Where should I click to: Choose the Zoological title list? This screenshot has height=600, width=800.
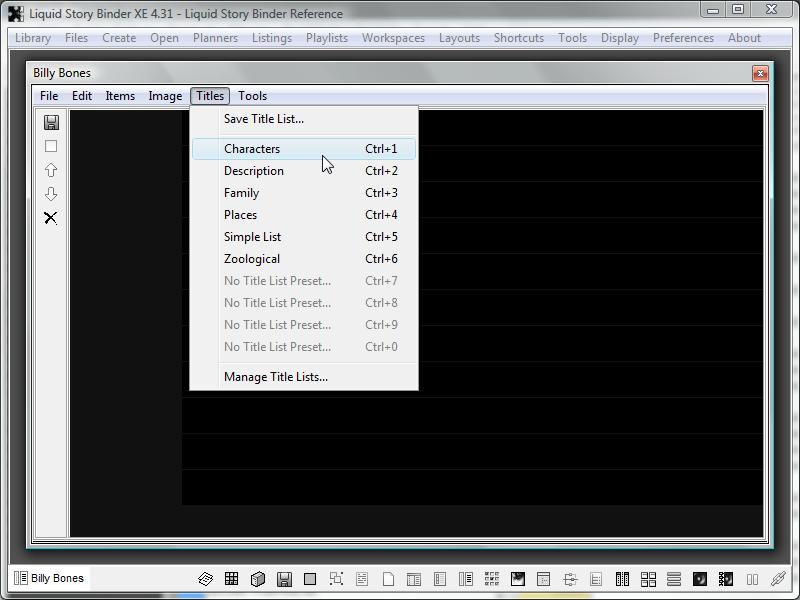252,259
